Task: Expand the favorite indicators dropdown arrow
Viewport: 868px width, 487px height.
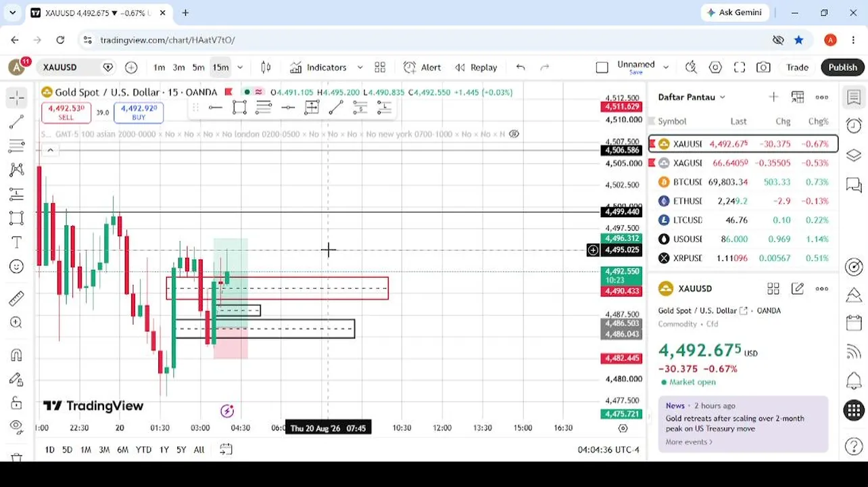Action: coord(360,67)
